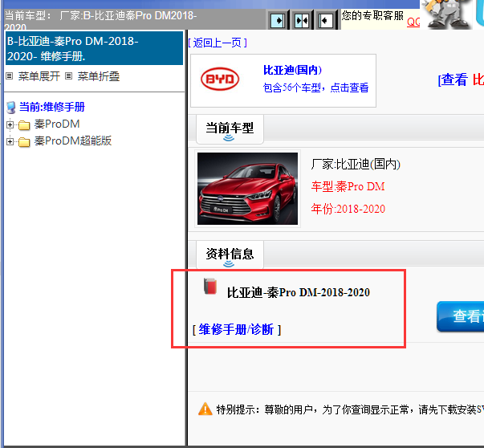
Task: Click the red QQ customer service link
Action: tap(413, 22)
